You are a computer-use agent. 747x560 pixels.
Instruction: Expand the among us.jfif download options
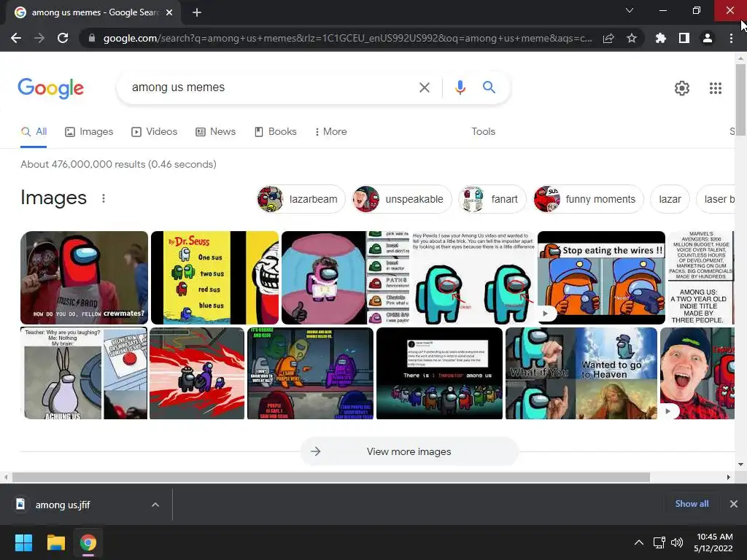[155, 505]
